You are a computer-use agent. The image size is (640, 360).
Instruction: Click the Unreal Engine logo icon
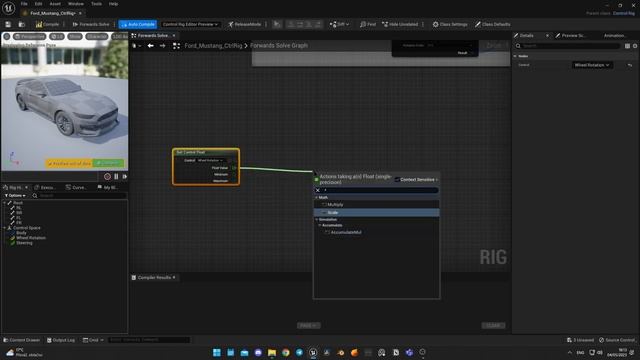8,8
